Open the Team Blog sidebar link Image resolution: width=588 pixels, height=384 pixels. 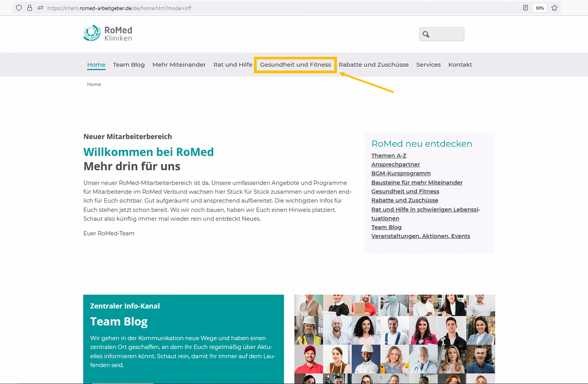tap(387, 227)
